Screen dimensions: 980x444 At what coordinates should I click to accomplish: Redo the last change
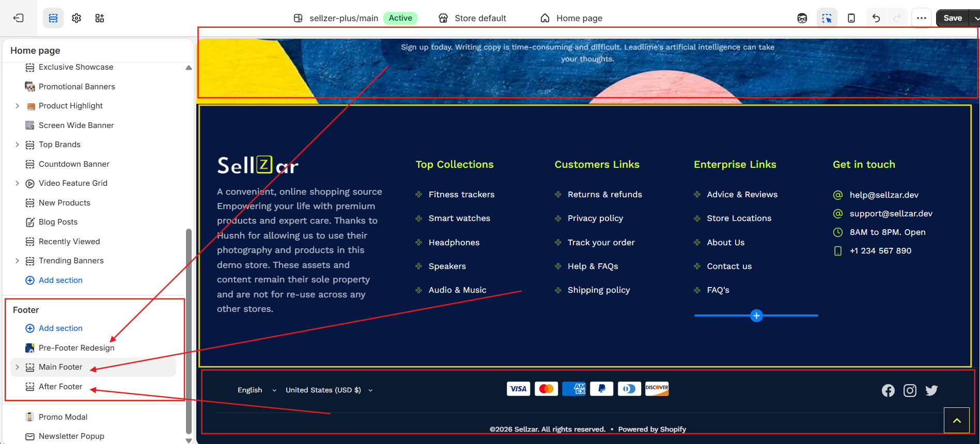pos(897,18)
